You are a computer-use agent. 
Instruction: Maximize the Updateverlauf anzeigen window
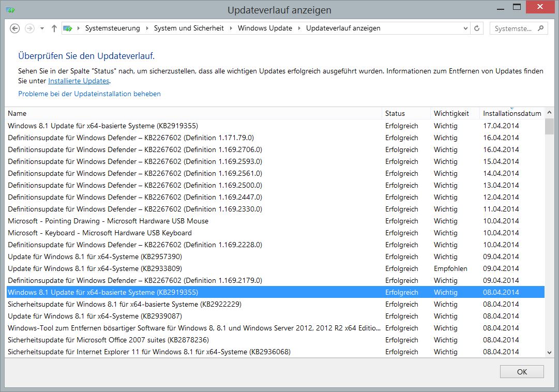[x=517, y=7]
